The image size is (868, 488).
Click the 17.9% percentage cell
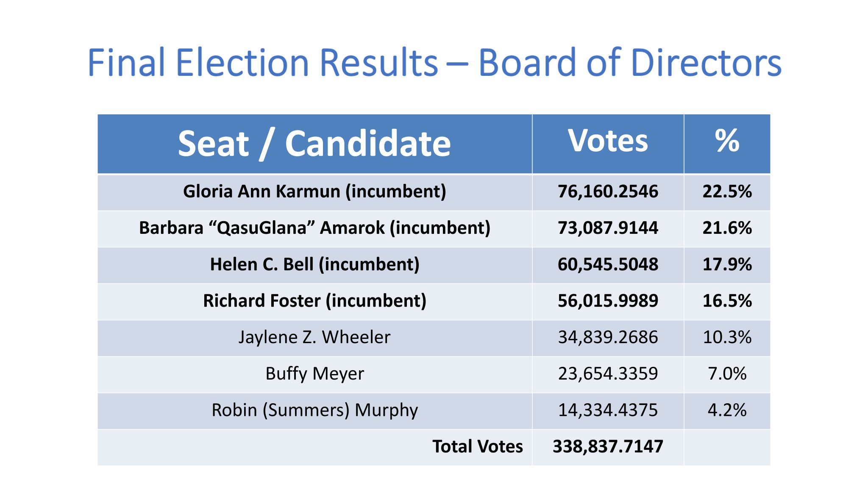coord(727,264)
